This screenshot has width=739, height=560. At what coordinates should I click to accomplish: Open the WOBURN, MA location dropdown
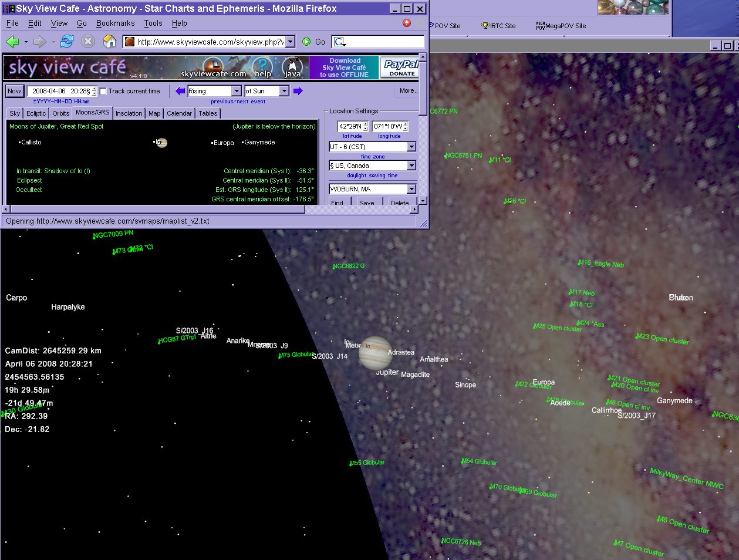click(x=411, y=189)
